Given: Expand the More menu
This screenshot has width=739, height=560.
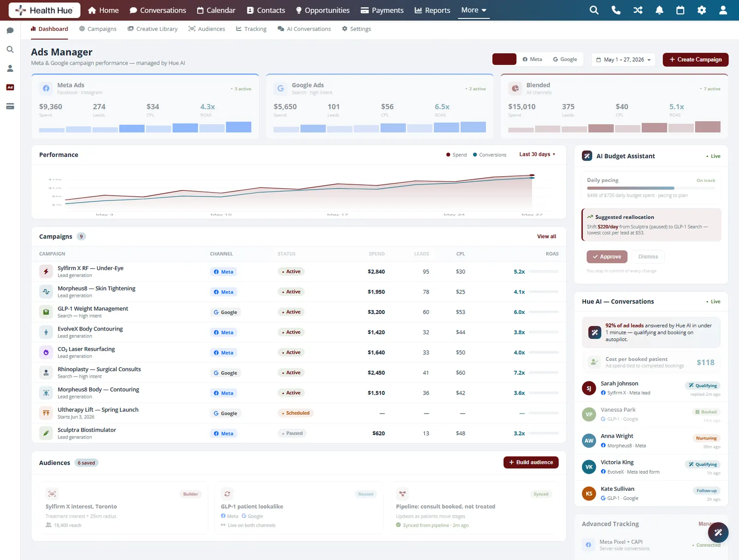Looking at the screenshot, I should [473, 10].
